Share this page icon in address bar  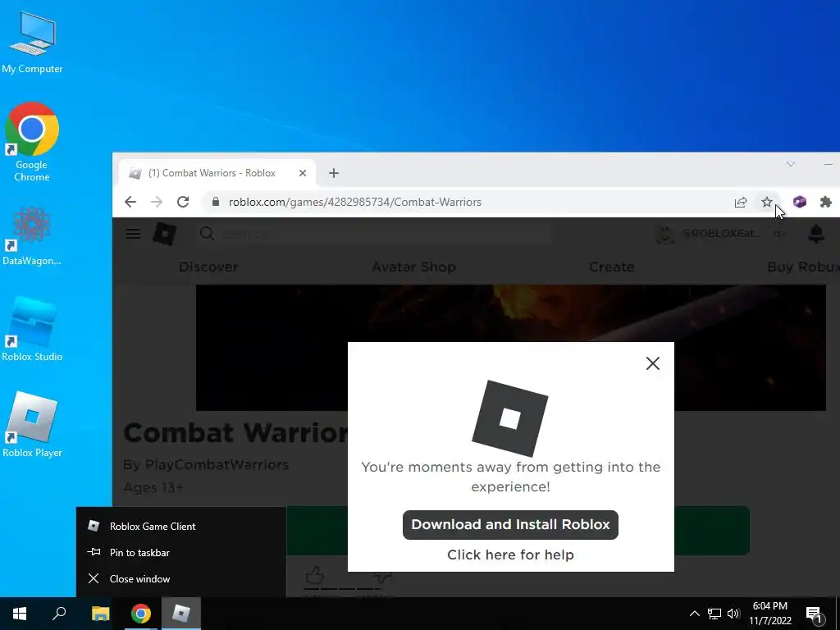(x=741, y=202)
